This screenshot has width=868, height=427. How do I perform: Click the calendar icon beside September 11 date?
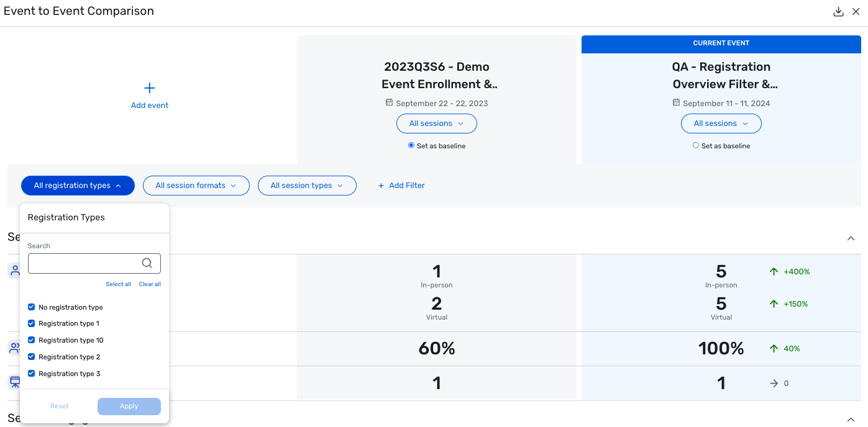click(676, 103)
